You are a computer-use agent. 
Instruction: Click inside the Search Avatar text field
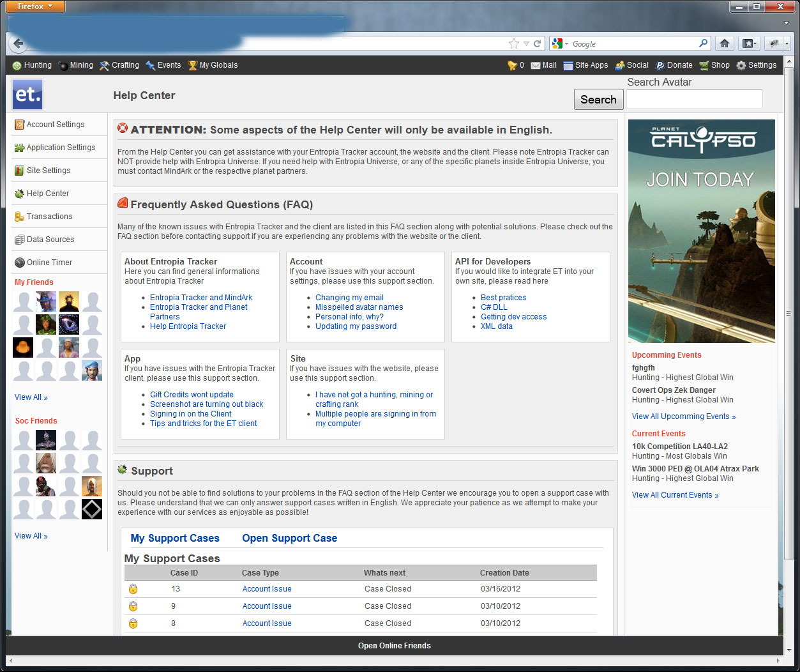[694, 100]
